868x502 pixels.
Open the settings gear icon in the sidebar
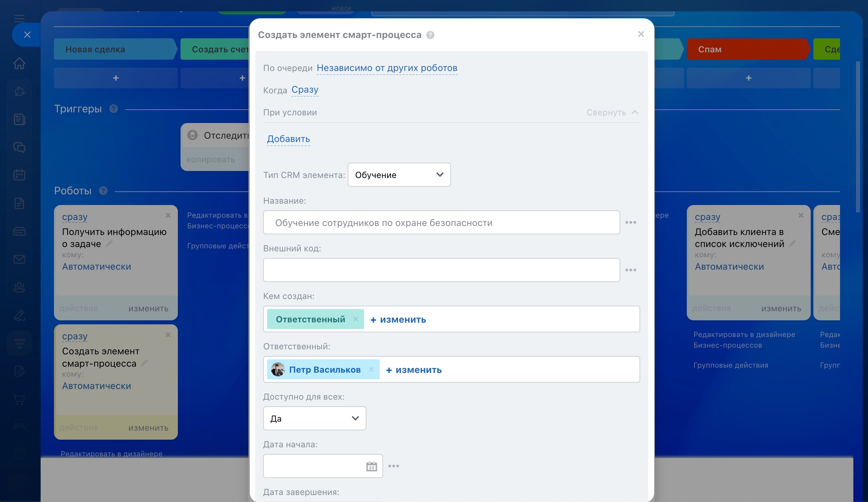[19, 453]
